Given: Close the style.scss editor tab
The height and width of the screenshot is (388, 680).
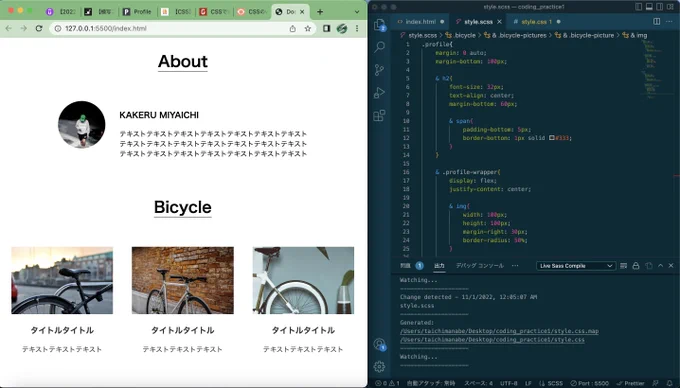Looking at the screenshot, I should pyautogui.click(x=500, y=21).
